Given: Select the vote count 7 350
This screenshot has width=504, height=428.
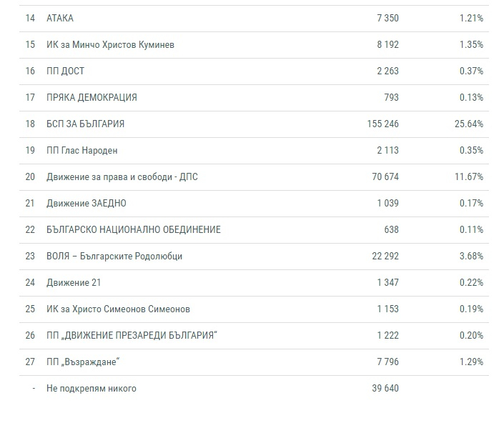Looking at the screenshot, I should coord(387,19).
